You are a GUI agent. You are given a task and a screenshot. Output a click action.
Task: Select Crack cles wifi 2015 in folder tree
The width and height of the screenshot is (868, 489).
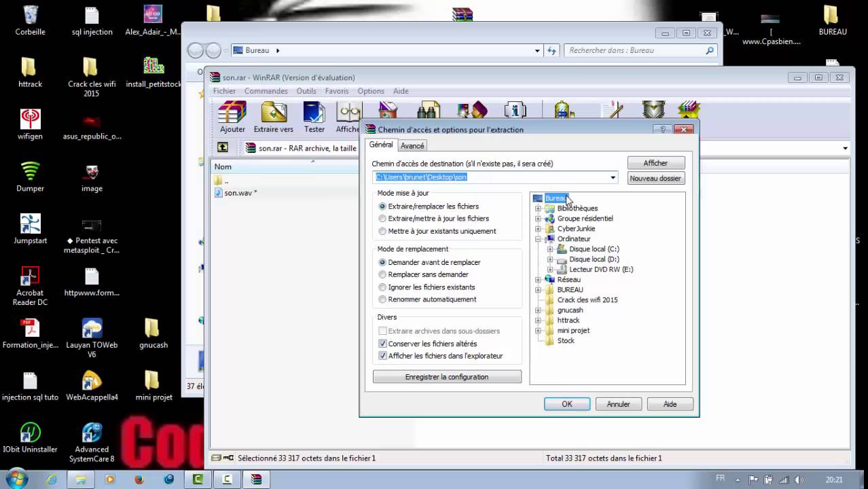click(x=587, y=300)
